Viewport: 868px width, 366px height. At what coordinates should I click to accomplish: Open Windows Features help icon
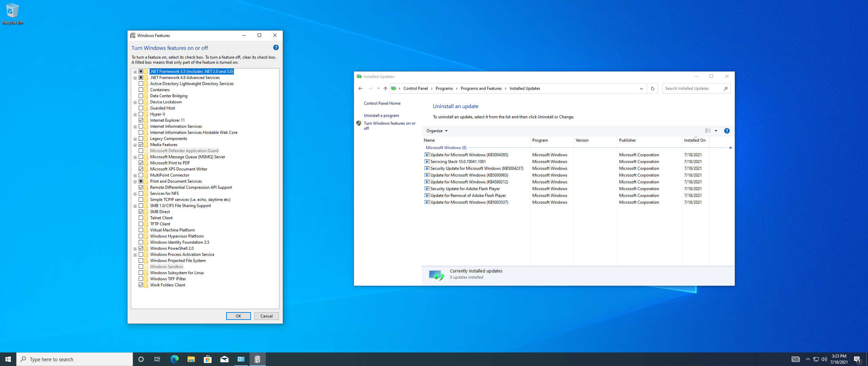(276, 48)
